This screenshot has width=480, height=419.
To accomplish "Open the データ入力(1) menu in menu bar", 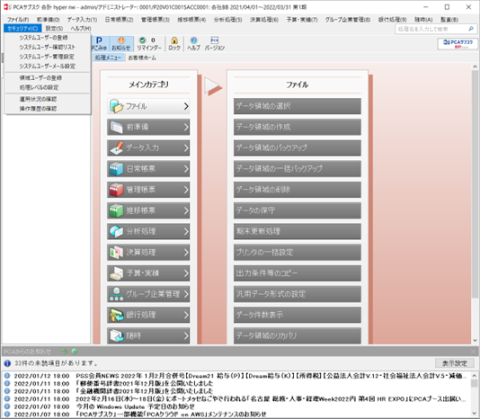I will 82,20.
